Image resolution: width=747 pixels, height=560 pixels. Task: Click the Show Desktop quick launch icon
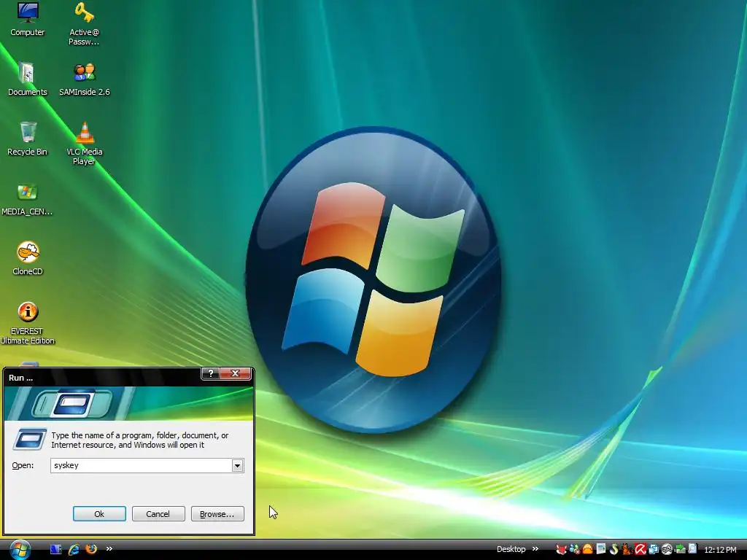pyautogui.click(x=56, y=549)
